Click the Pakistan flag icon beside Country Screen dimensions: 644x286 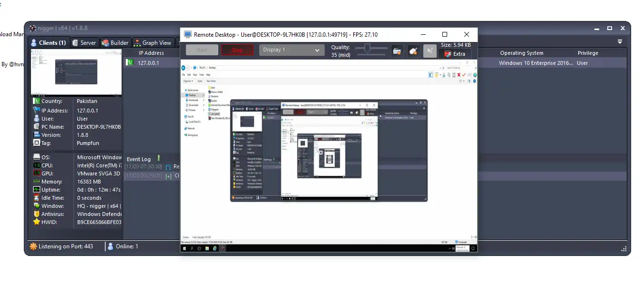36,101
